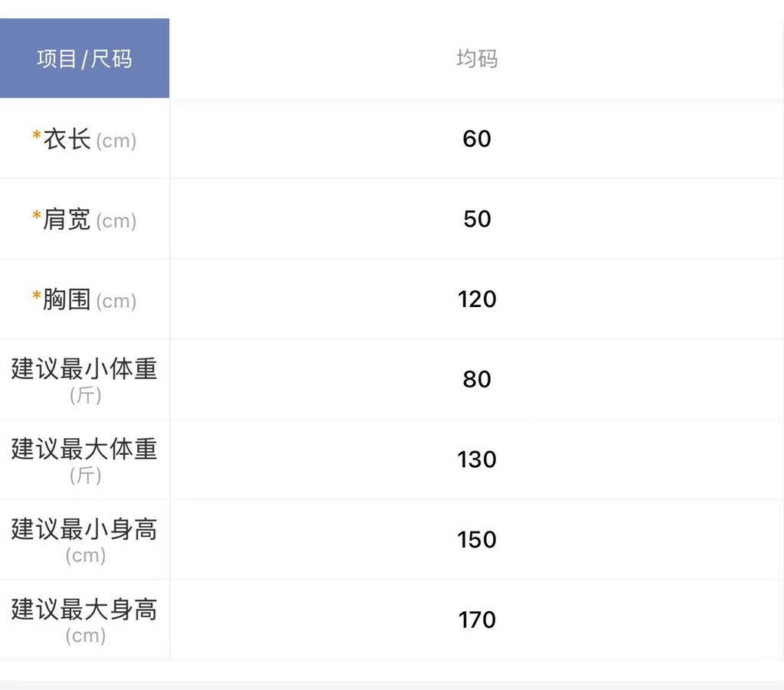Click the (斤) unit under 建议最小体重

click(x=85, y=395)
